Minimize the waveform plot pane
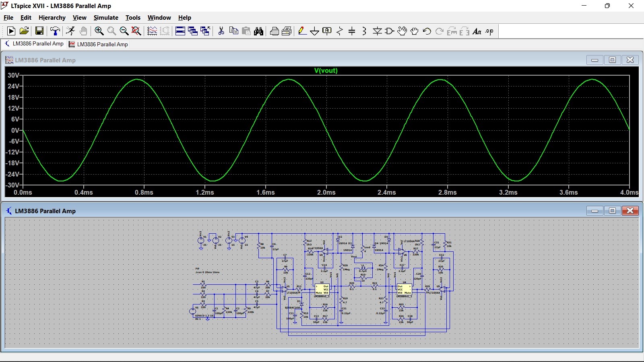Viewport: 644px width, 362px height. tap(594, 60)
